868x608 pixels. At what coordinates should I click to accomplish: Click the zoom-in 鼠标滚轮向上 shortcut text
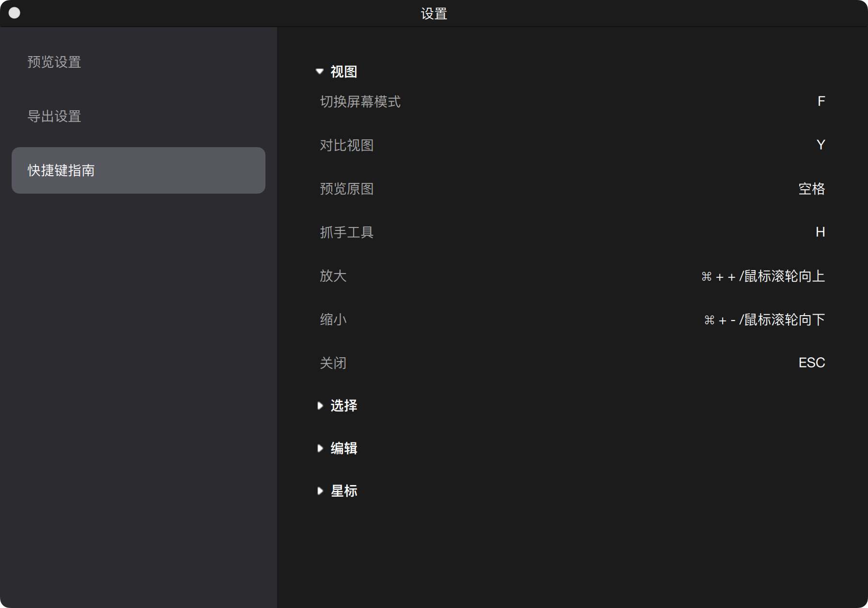click(x=763, y=276)
